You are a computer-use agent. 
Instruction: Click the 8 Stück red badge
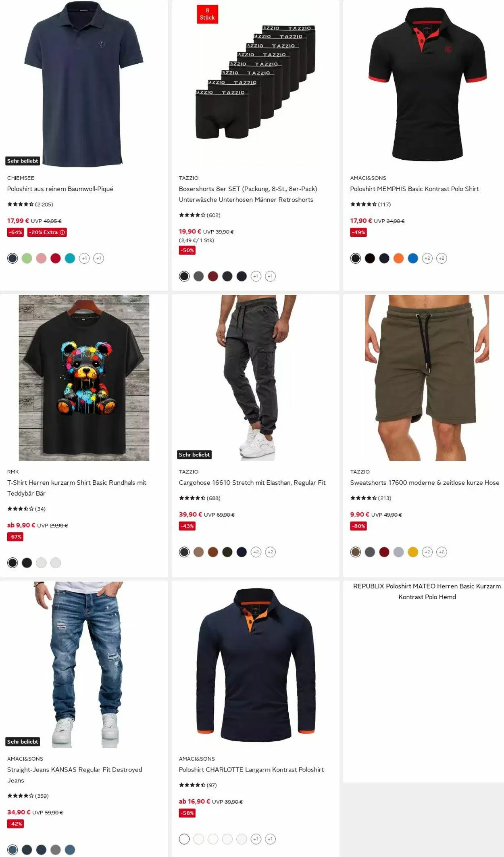[x=207, y=14]
